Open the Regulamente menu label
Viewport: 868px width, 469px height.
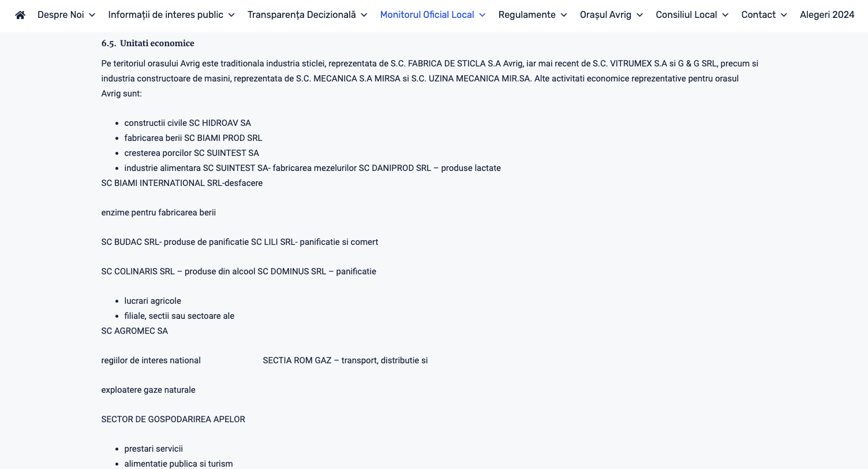527,15
